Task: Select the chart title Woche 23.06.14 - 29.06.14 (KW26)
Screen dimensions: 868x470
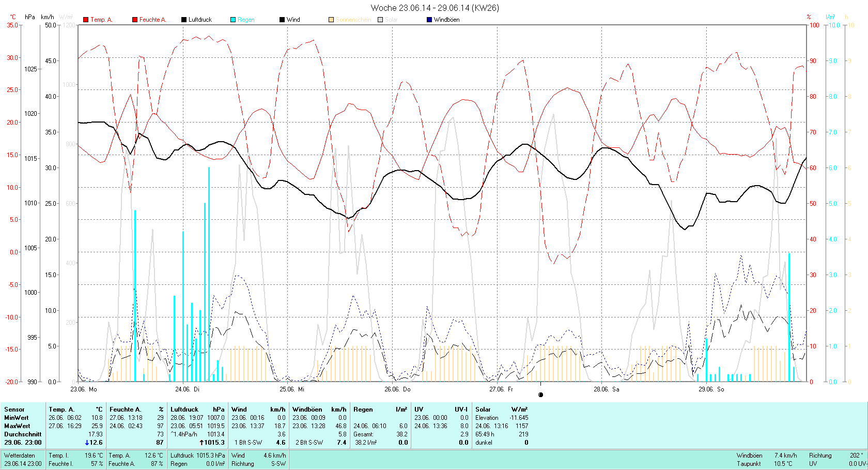Action: coord(435,8)
